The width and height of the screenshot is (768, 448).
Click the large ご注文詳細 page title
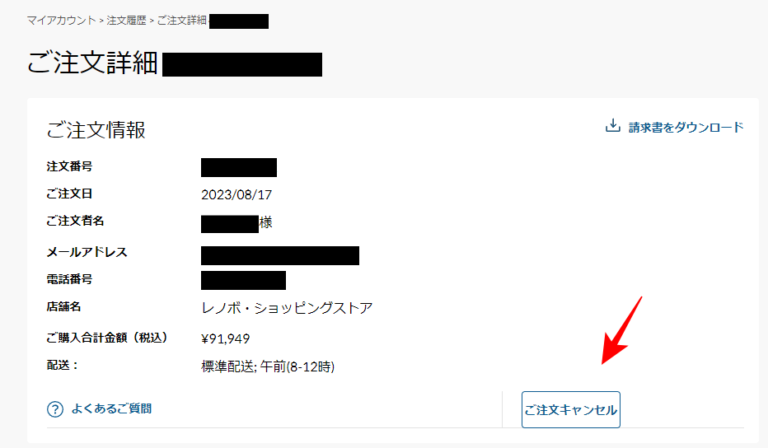tap(92, 64)
